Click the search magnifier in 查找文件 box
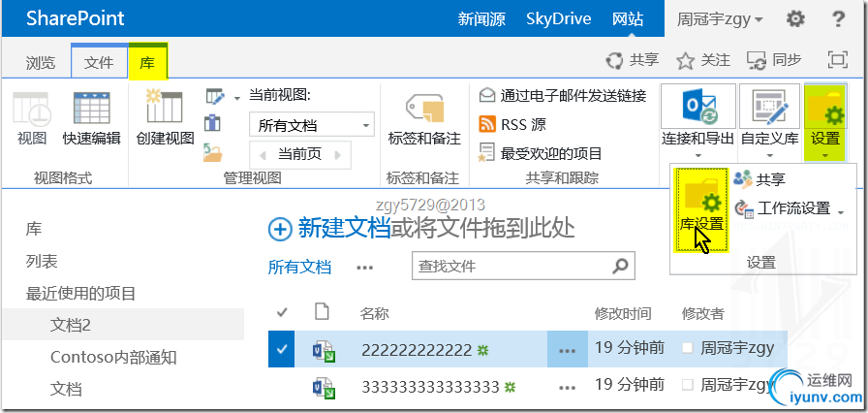Screen dimensions: 868x413 [621, 266]
